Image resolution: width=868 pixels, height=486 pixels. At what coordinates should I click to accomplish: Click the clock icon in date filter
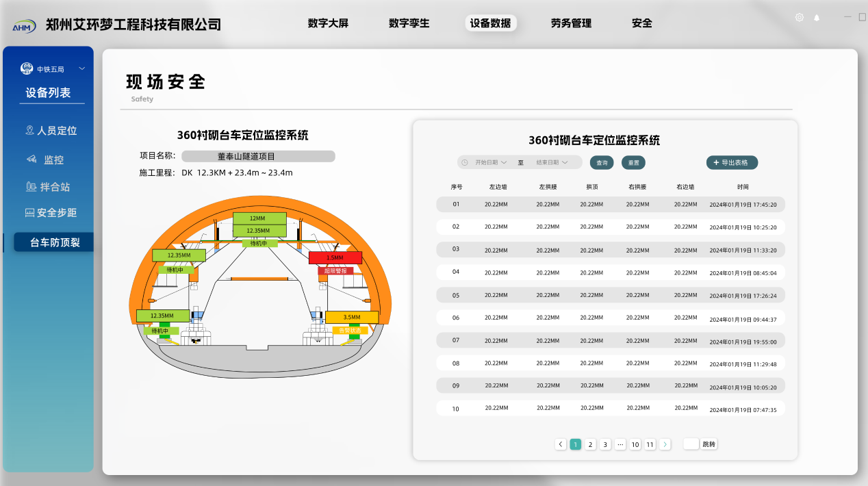pyautogui.click(x=465, y=163)
